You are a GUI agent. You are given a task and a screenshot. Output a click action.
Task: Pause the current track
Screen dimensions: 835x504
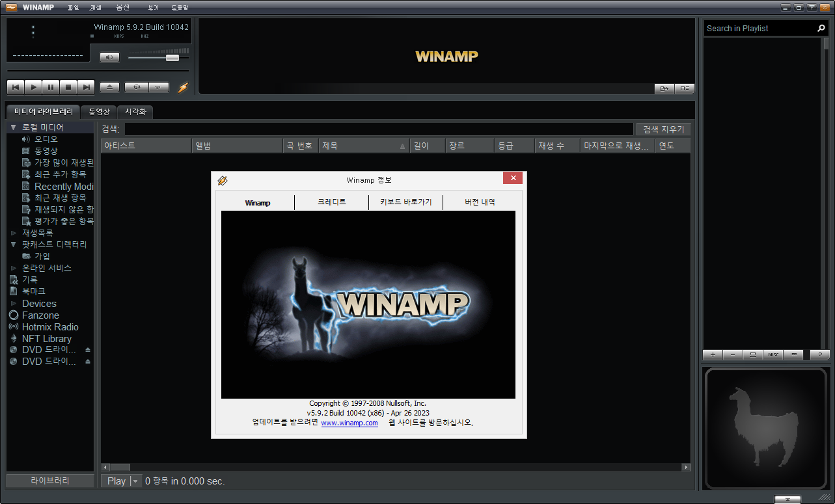51,87
